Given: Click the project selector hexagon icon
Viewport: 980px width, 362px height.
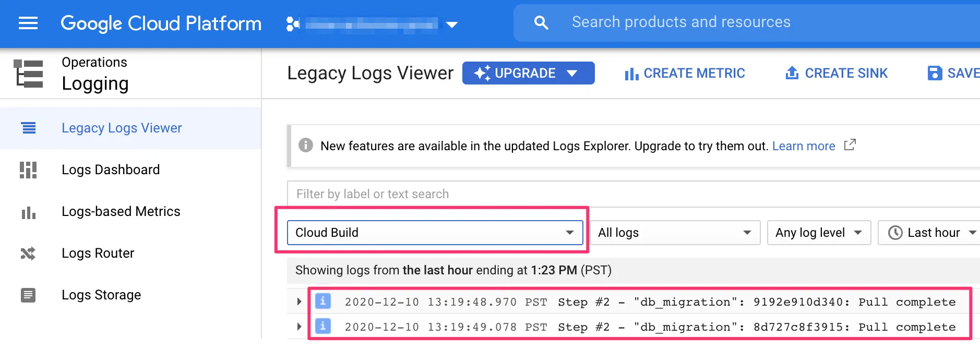Looking at the screenshot, I should [x=293, y=24].
